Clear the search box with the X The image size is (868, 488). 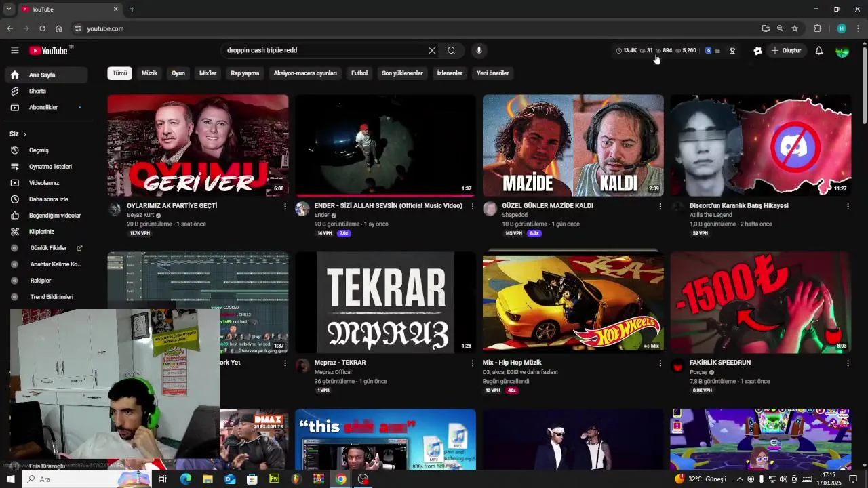tap(432, 50)
